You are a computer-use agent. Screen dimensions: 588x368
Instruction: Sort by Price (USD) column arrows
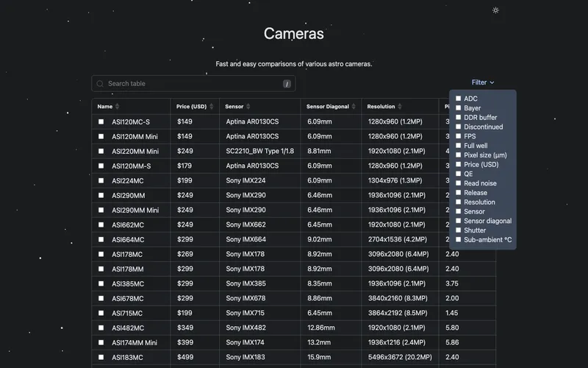tap(212, 107)
